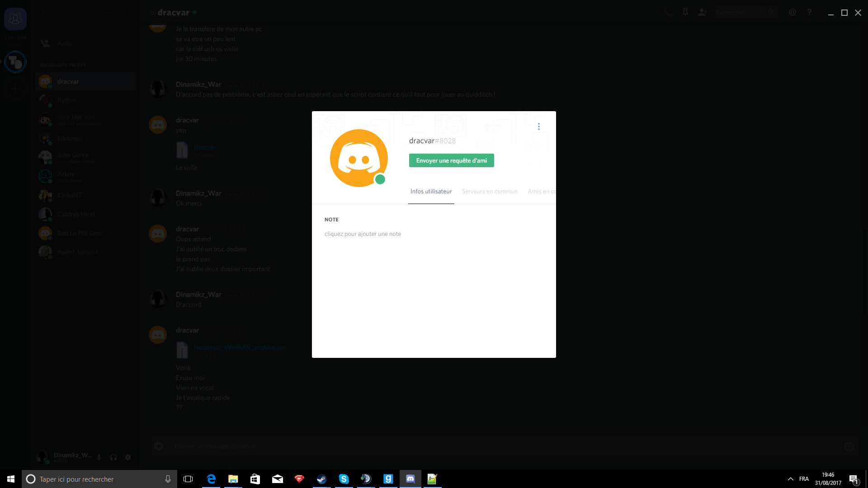The image size is (868, 488).
Task: Download tien.rar attachment link
Action: (x=205, y=147)
